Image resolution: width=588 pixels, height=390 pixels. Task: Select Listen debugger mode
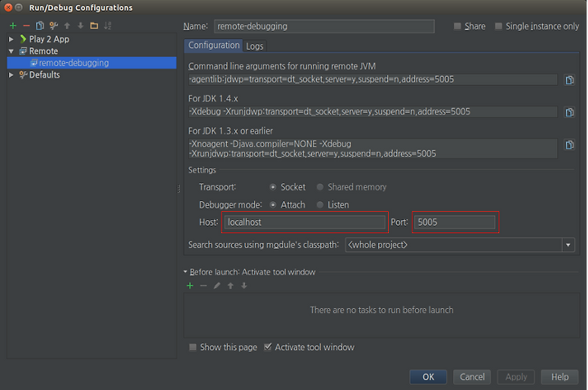[320, 204]
